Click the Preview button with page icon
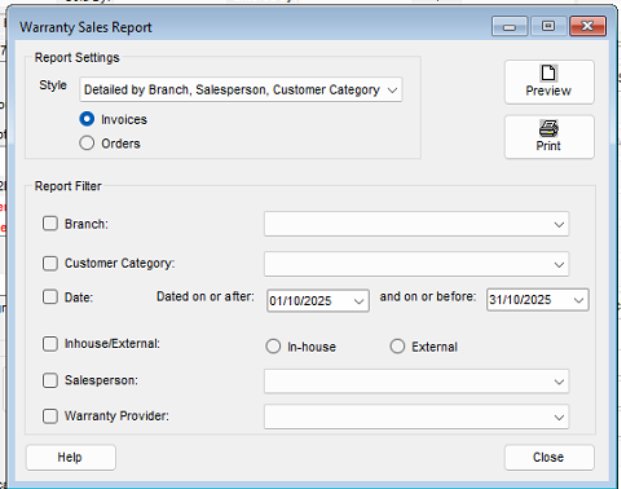Image resolution: width=621 pixels, height=489 pixels. [x=549, y=82]
